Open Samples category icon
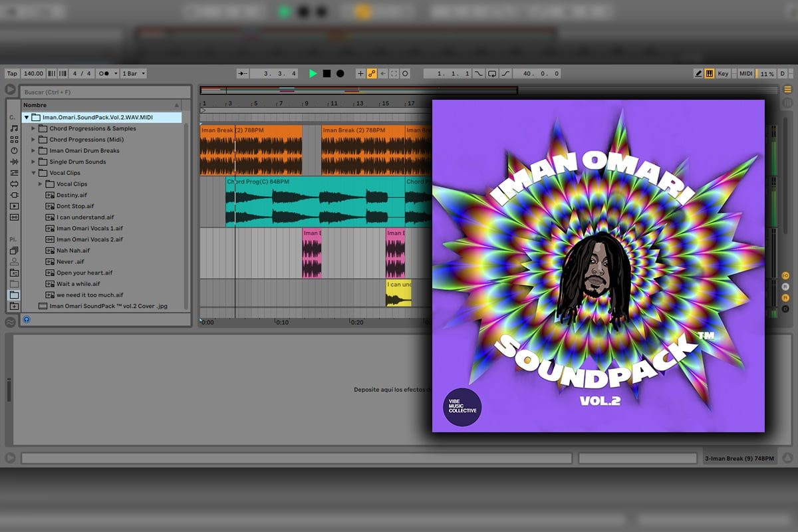The width and height of the screenshot is (798, 532). pos(14,217)
